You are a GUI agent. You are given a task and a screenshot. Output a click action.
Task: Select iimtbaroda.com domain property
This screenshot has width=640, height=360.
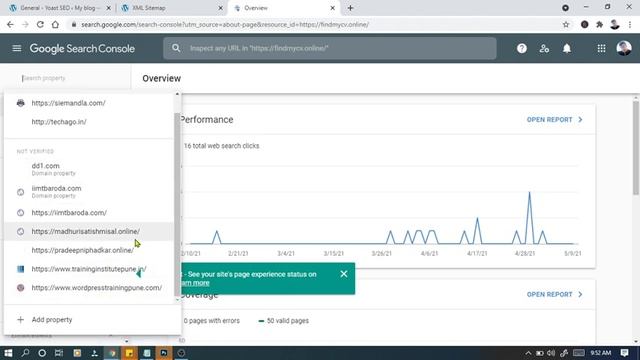(x=89, y=191)
